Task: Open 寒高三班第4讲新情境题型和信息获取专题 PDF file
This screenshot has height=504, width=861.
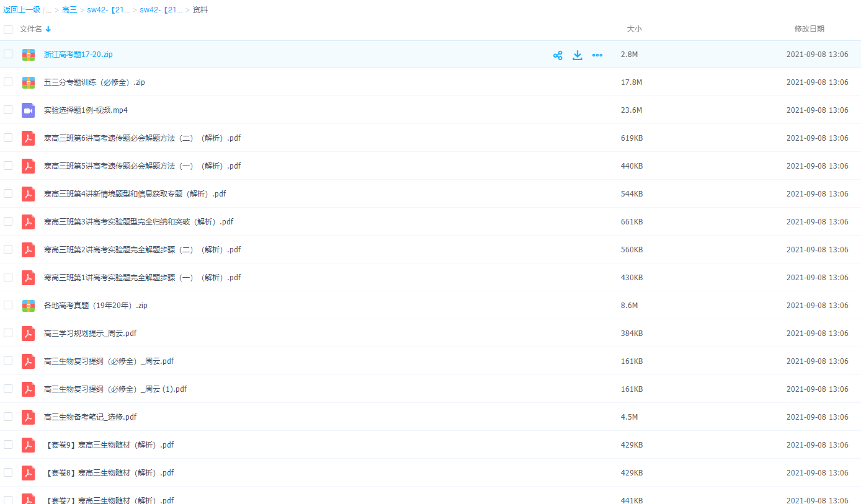Action: [135, 194]
